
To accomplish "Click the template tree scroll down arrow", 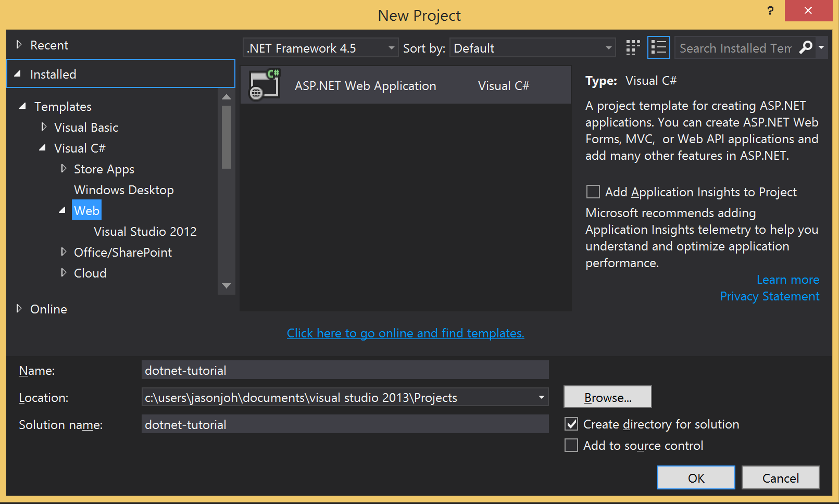I will coord(227,285).
